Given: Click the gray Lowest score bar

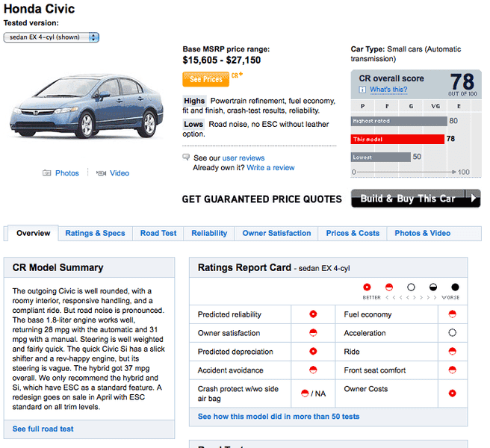Looking at the screenshot, I should [x=381, y=157].
